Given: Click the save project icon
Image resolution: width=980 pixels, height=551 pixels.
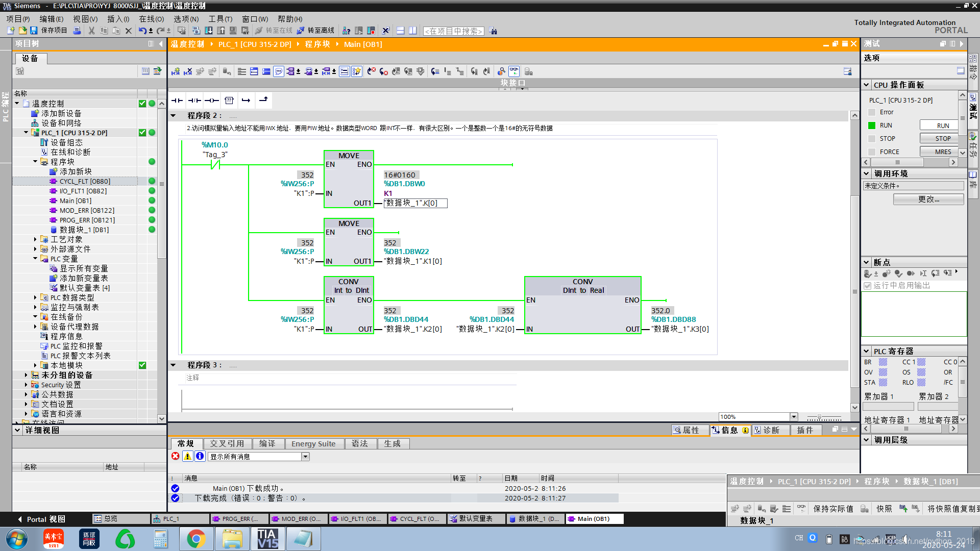Looking at the screenshot, I should (34, 31).
